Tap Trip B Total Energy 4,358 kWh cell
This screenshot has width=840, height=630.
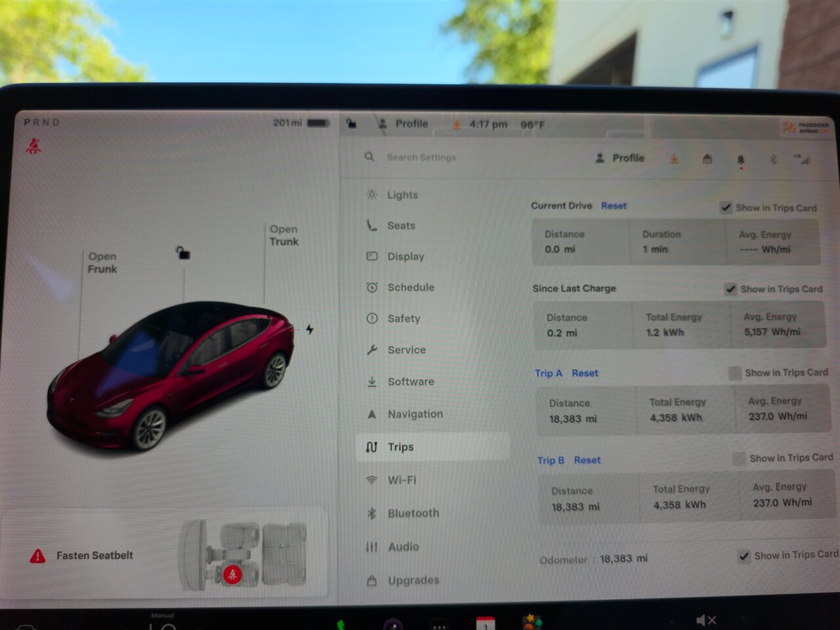click(x=690, y=497)
